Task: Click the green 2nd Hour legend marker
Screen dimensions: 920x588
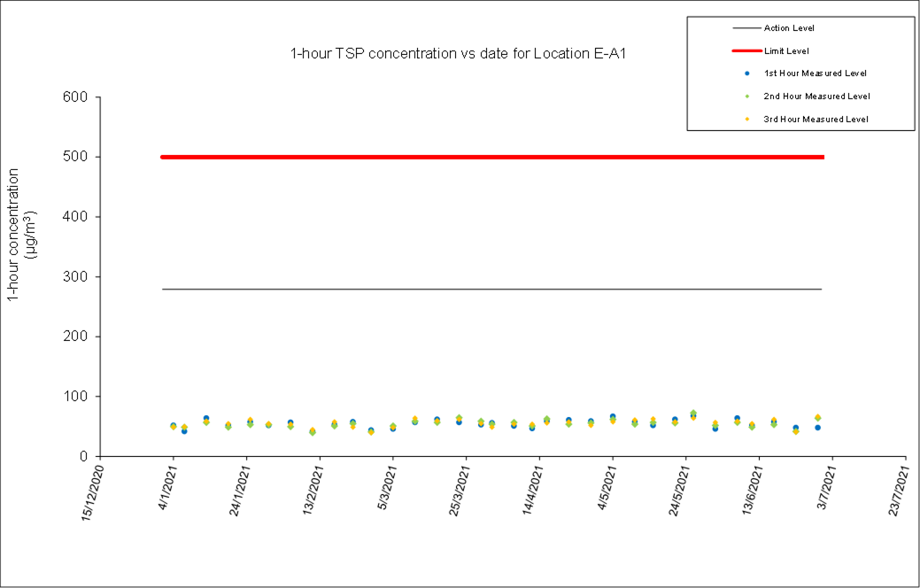Action: pos(748,96)
